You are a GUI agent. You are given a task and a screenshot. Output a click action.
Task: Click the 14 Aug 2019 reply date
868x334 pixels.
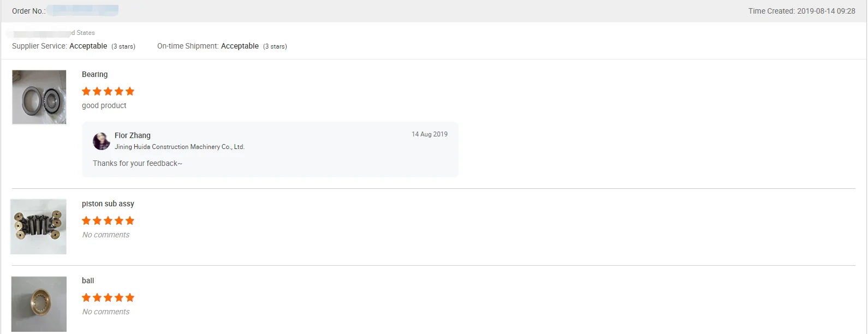pyautogui.click(x=430, y=134)
